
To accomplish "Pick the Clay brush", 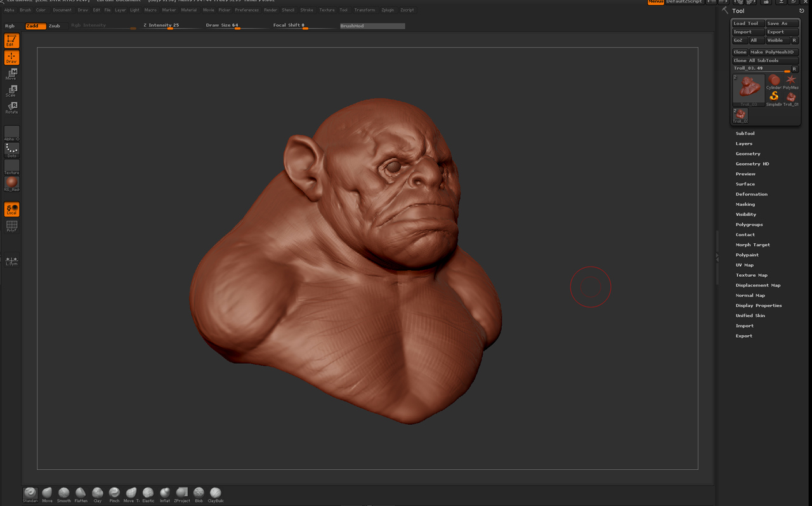I will 98,494.
